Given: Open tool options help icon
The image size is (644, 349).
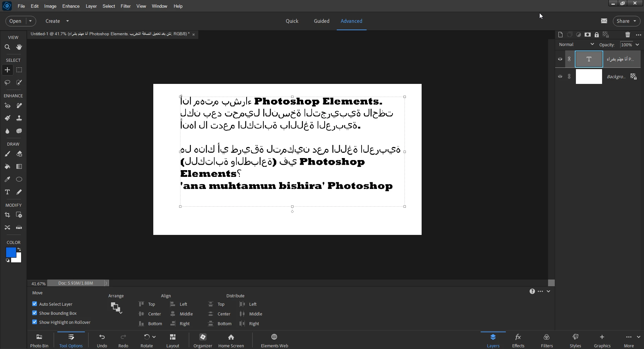Looking at the screenshot, I should 532,291.
